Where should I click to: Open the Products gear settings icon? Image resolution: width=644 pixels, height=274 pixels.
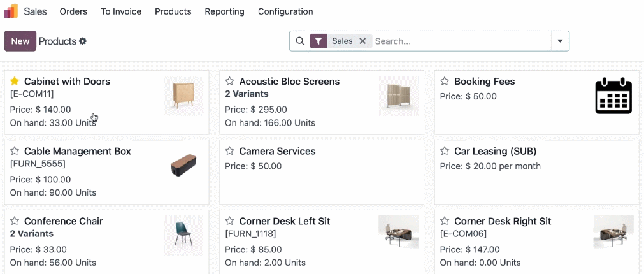83,41
